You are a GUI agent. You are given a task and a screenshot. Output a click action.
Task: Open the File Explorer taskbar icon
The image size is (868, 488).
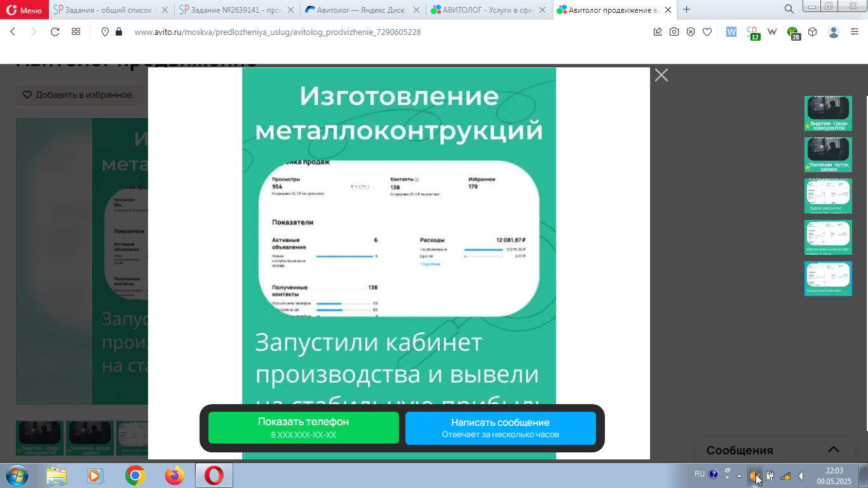[57, 475]
